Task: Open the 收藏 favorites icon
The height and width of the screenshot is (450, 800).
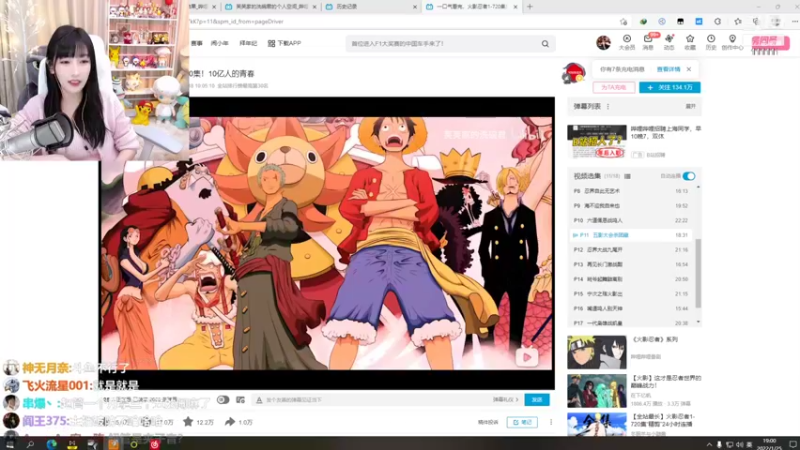Action: click(x=690, y=42)
